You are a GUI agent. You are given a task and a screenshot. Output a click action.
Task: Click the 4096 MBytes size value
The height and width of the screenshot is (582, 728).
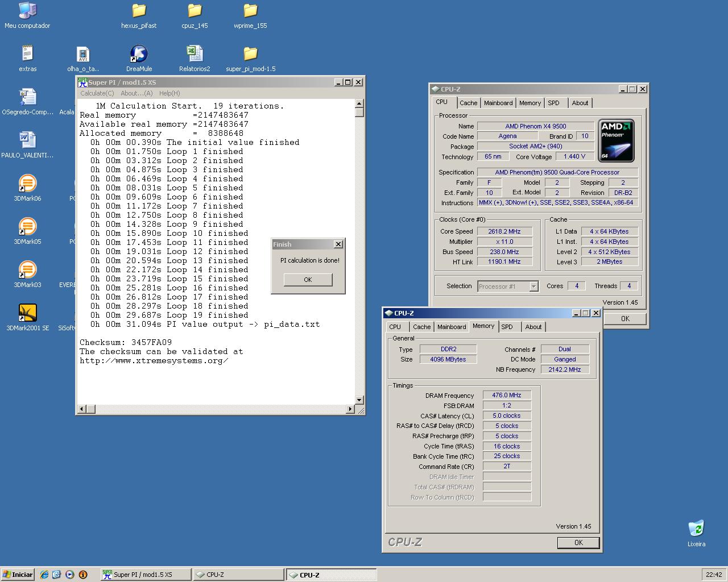point(448,359)
